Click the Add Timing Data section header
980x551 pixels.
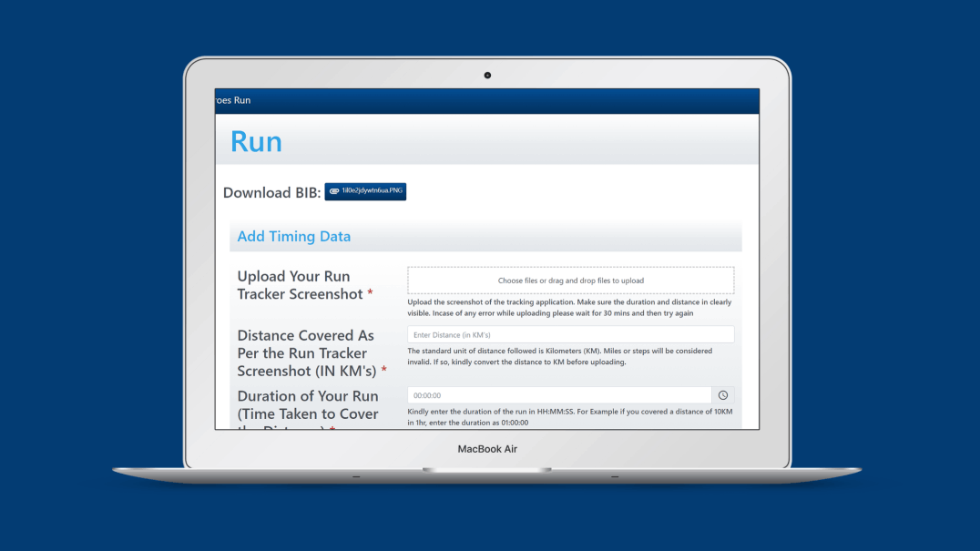pyautogui.click(x=293, y=237)
